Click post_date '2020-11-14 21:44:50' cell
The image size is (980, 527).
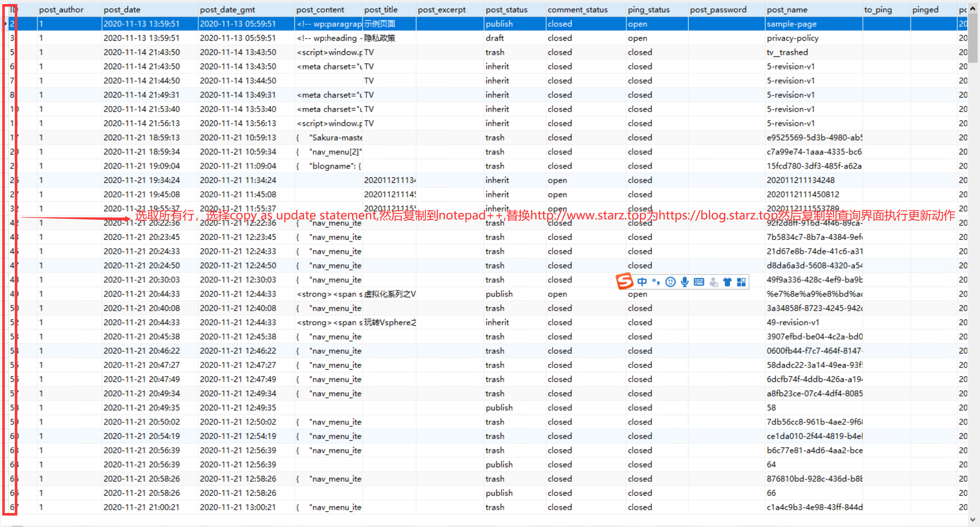[x=150, y=81]
